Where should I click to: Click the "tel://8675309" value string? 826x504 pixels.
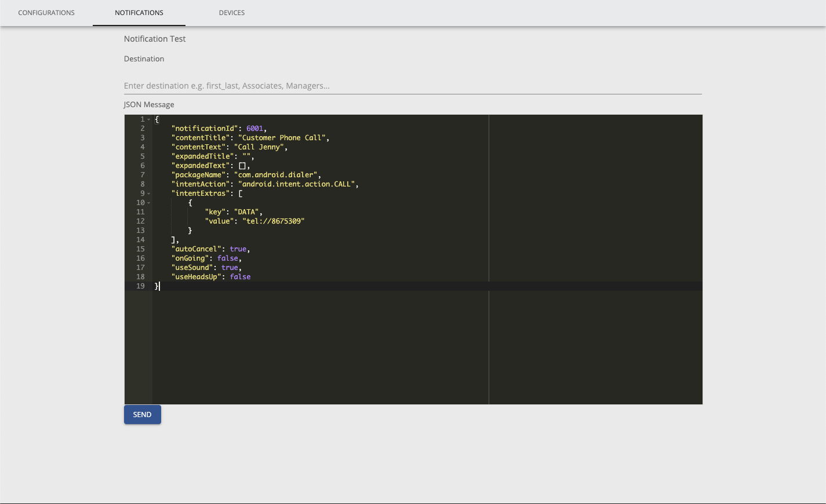pyautogui.click(x=274, y=221)
